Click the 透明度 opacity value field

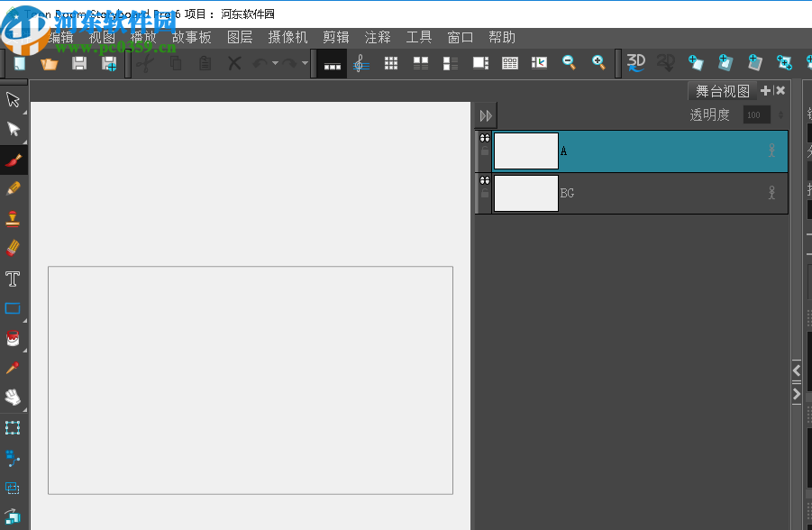757,114
